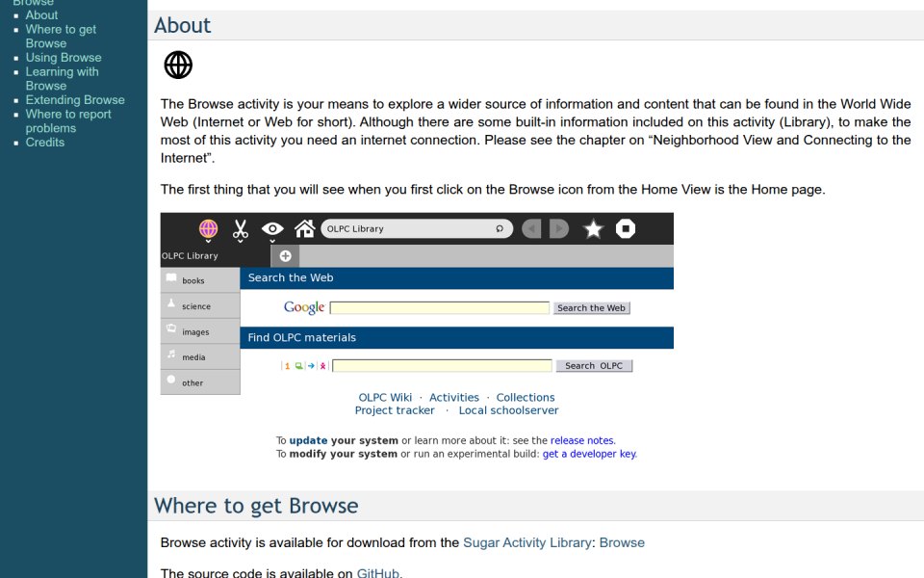The height and width of the screenshot is (578, 924).
Task: Click the reload icon inside the address bar
Action: coord(500,229)
